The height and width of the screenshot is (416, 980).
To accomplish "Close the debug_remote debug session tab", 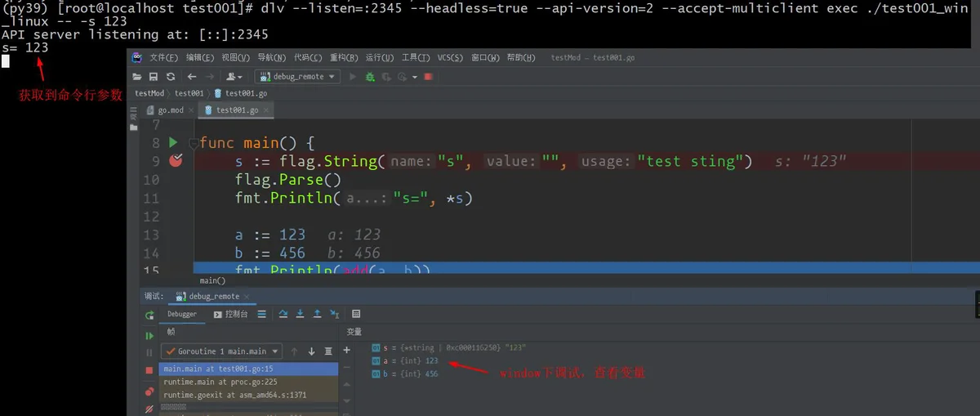I will tap(248, 297).
